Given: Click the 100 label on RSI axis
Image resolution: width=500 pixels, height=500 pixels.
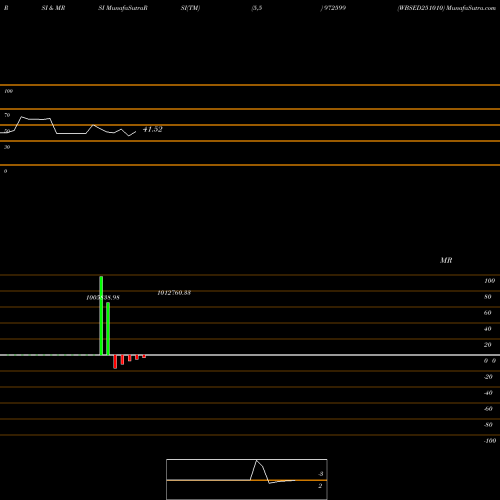Looking at the screenshot, I should pos(9,91).
